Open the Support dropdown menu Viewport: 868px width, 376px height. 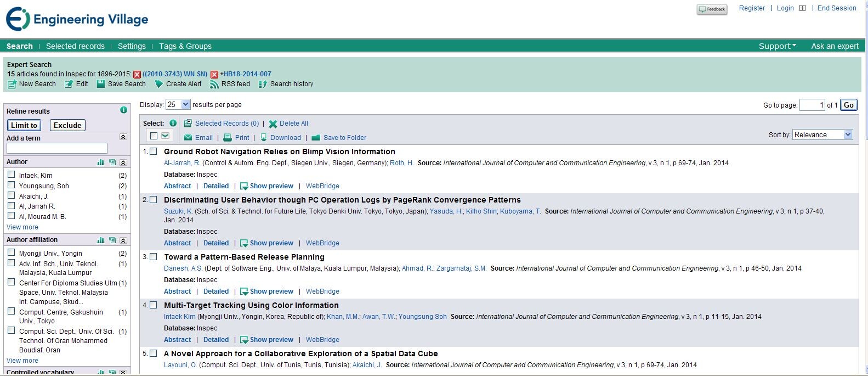tap(778, 46)
